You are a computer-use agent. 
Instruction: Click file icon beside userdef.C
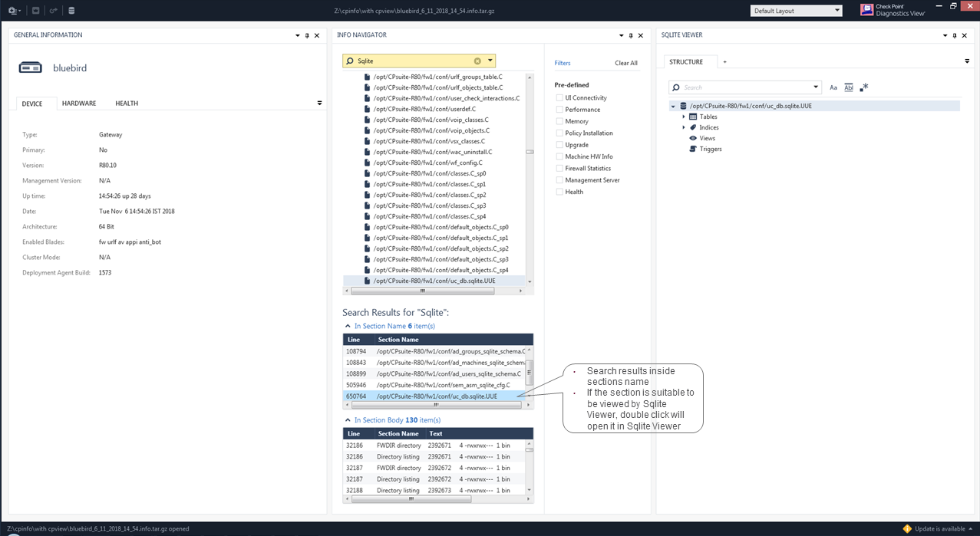pos(367,109)
